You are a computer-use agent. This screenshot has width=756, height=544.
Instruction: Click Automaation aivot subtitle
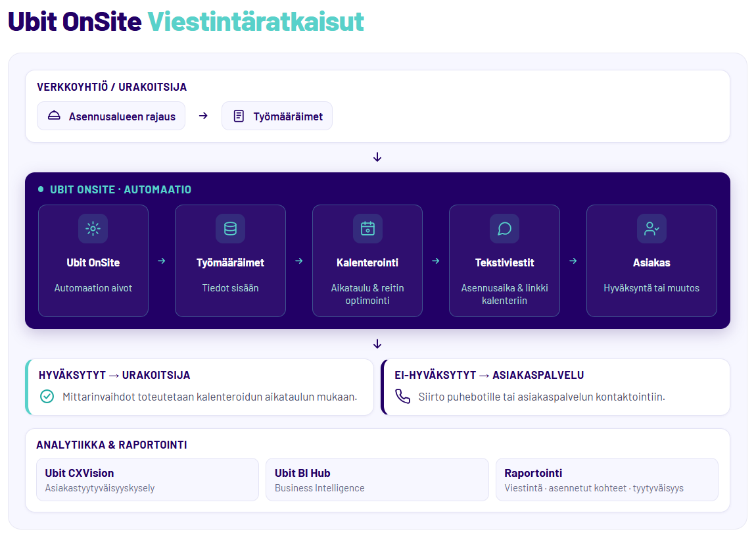pos(93,288)
